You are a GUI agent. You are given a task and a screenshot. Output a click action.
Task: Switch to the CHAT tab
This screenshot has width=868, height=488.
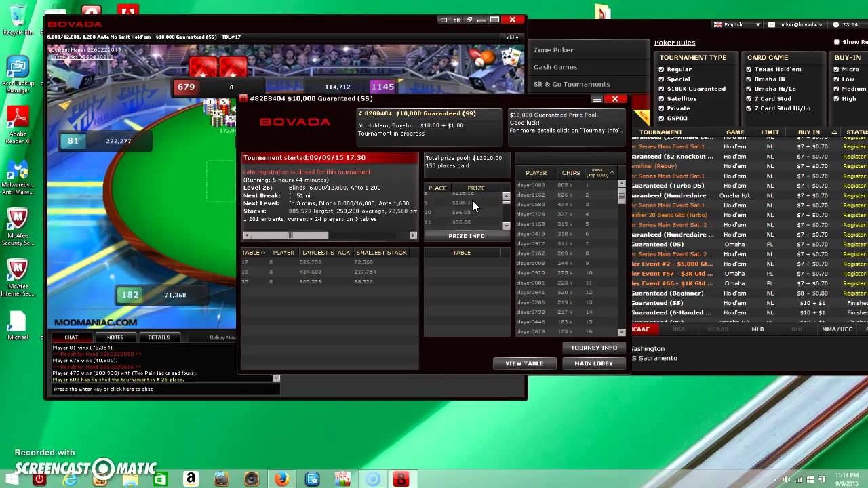(x=71, y=337)
